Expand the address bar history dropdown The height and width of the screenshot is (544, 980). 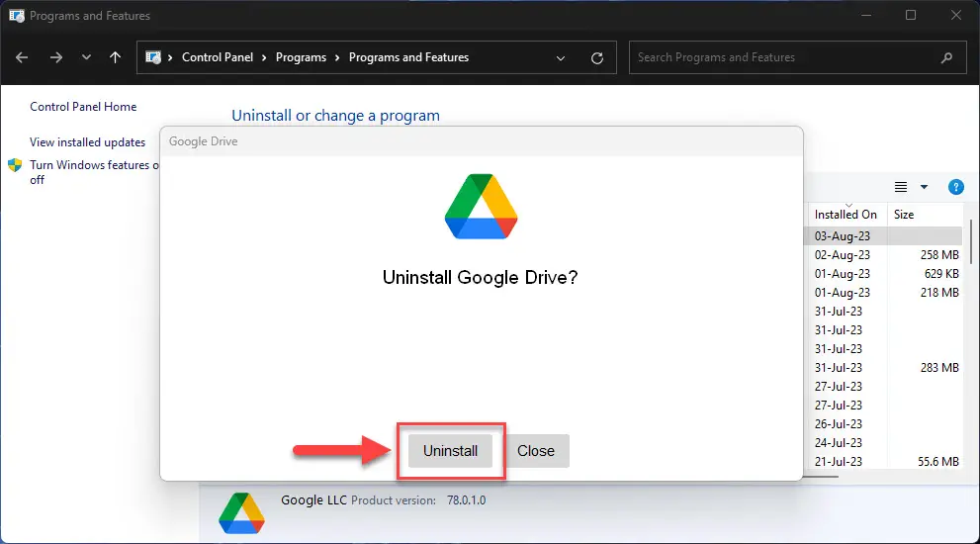point(561,58)
